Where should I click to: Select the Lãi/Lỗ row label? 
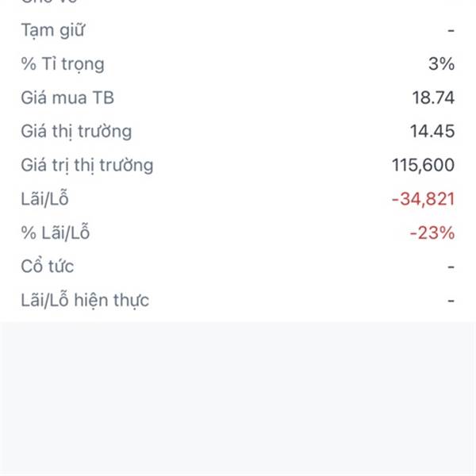[44, 198]
